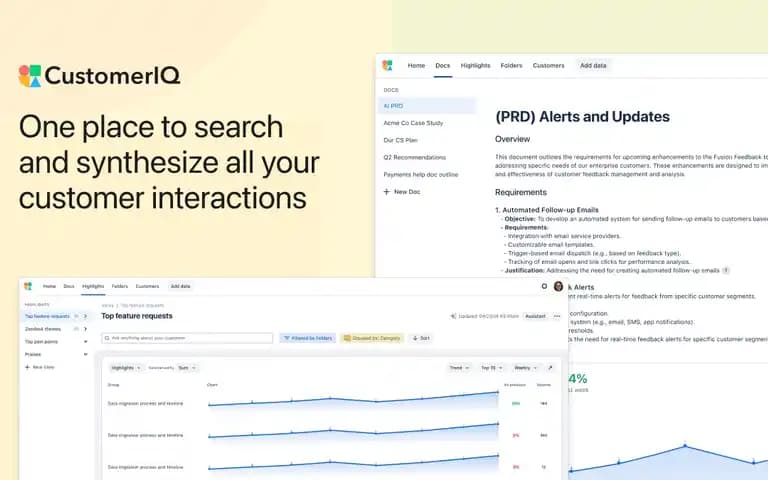Open Acme Co Case Study doc
The width and height of the screenshot is (768, 480).
[x=413, y=123]
